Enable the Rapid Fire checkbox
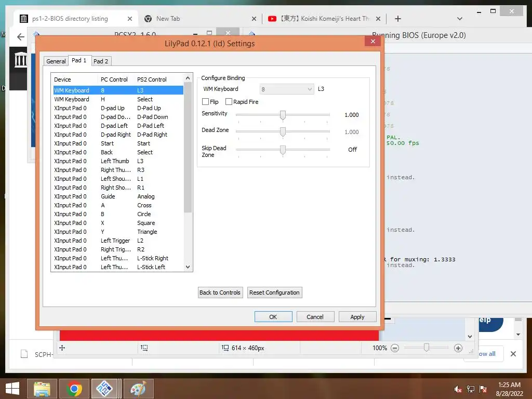 (229, 102)
